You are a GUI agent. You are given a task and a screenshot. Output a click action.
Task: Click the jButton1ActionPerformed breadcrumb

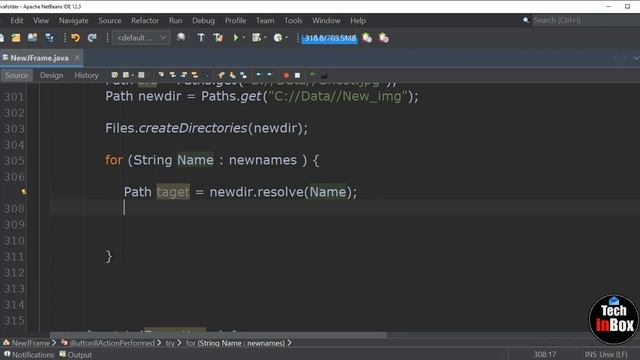coord(108,343)
